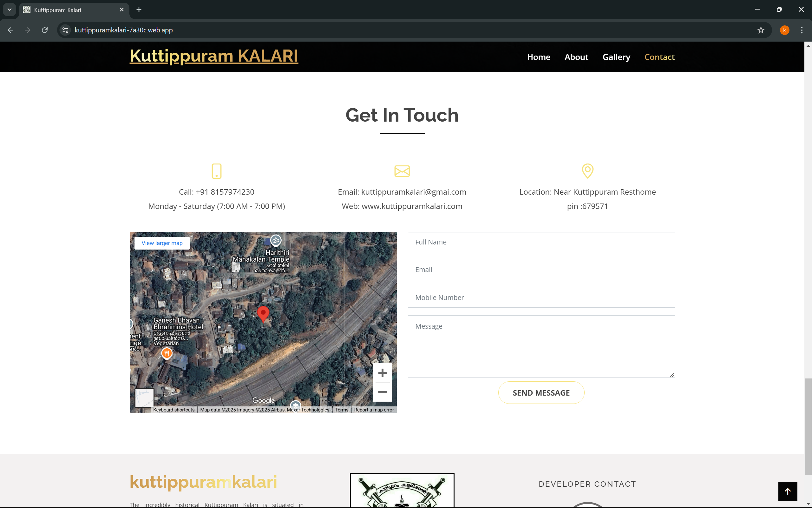Minimize the Chrome window
Viewport: 812px width, 508px height.
pos(757,10)
